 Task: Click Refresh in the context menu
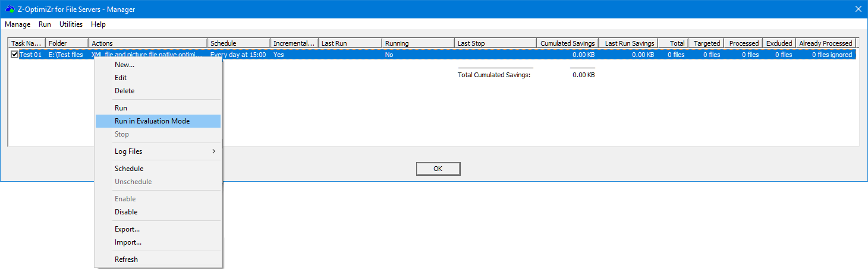126,259
